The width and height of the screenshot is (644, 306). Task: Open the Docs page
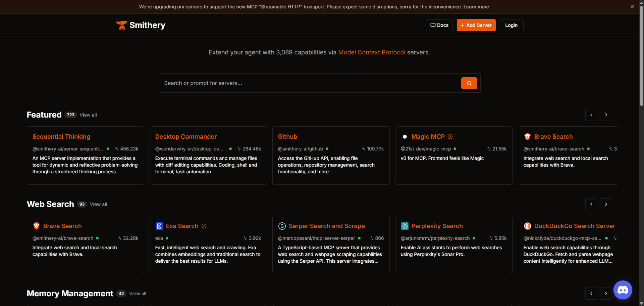439,25
